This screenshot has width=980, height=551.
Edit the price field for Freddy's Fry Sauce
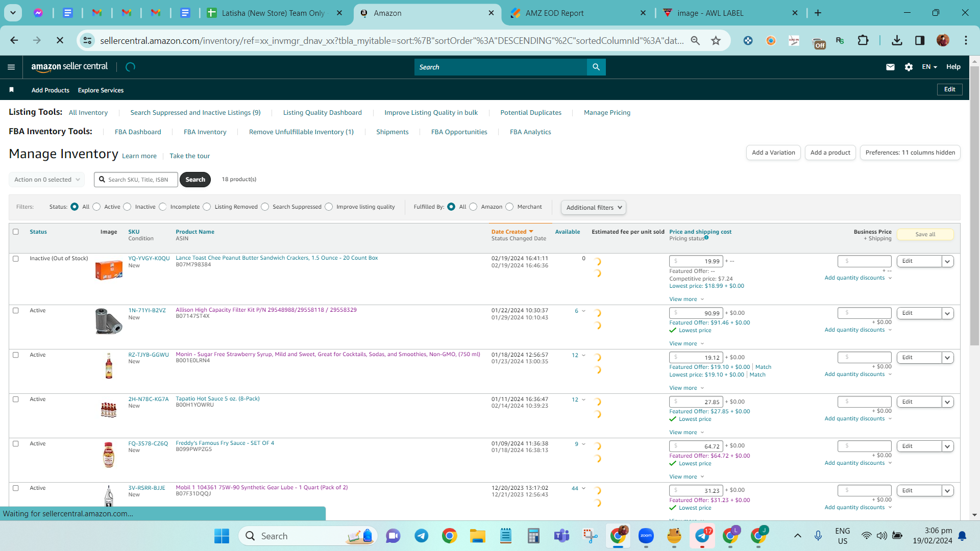point(696,446)
